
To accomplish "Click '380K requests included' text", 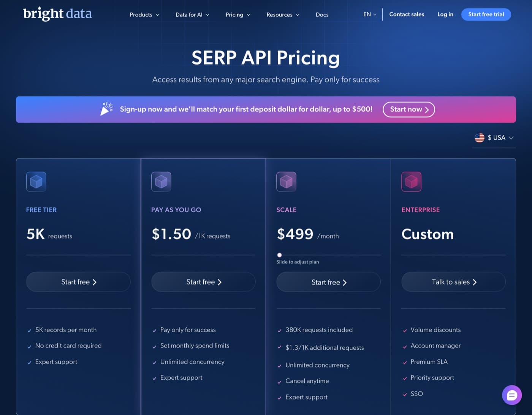I will [x=319, y=330].
